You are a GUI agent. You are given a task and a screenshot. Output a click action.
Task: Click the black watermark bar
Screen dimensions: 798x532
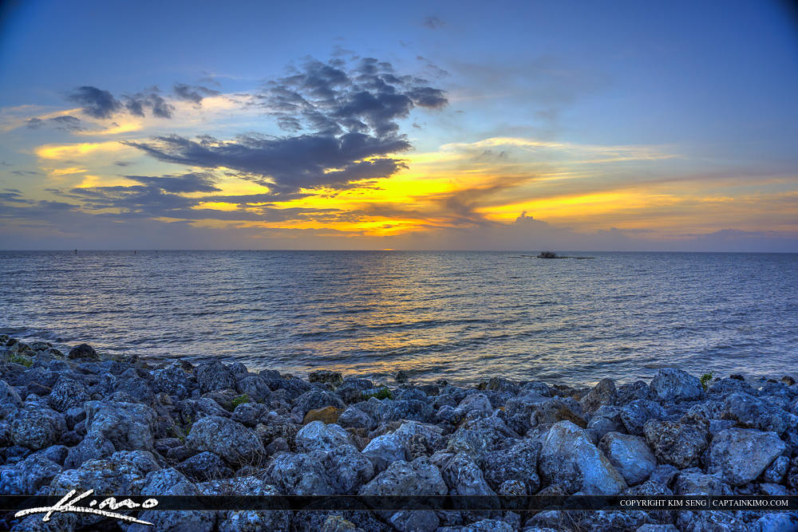pyautogui.click(x=399, y=503)
